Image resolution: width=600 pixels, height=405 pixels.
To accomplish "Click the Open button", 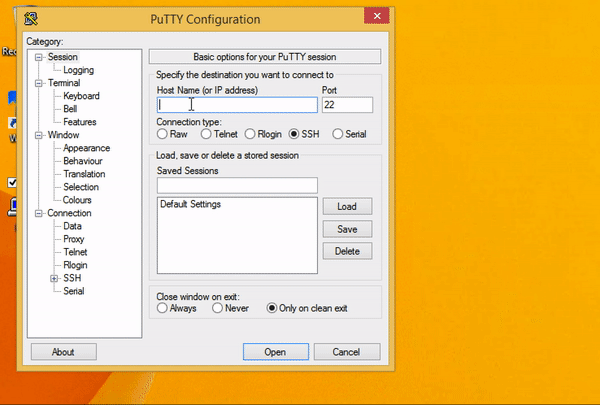I will pos(276,352).
